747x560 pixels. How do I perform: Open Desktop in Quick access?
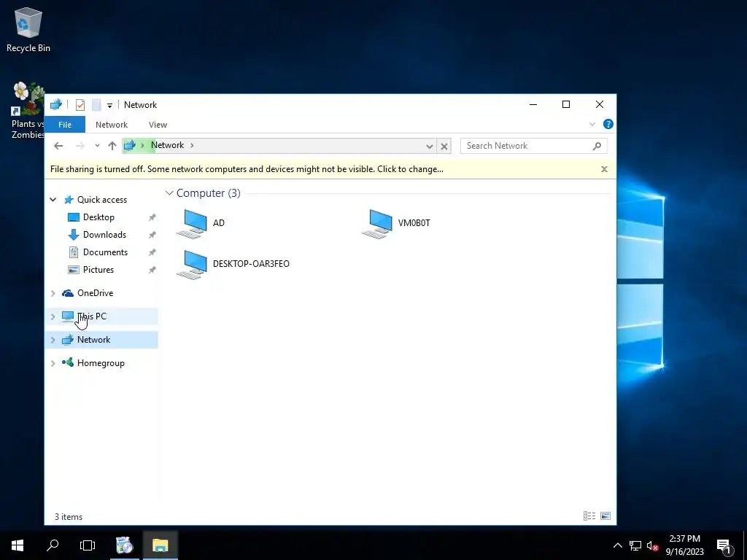(x=98, y=217)
